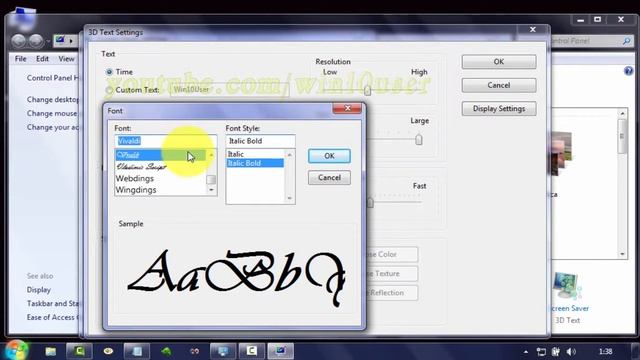Select Webdings in the font list
The width and height of the screenshot is (640, 360).
tap(160, 178)
